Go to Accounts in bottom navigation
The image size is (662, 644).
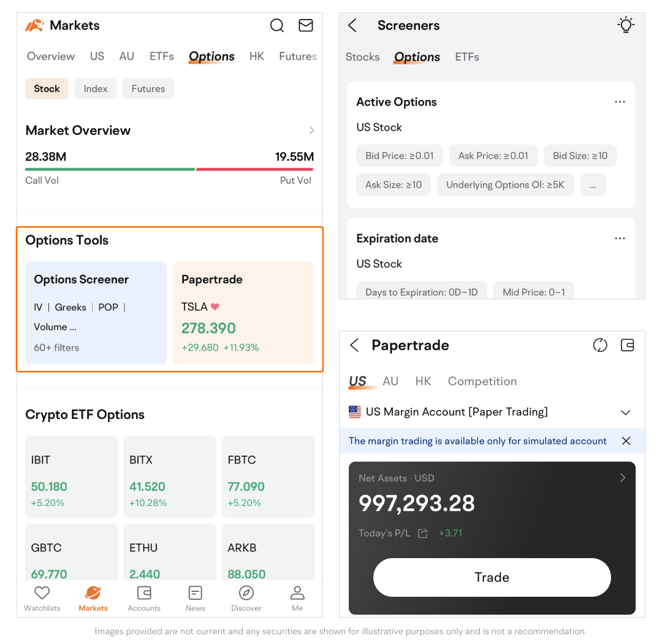coord(144,599)
